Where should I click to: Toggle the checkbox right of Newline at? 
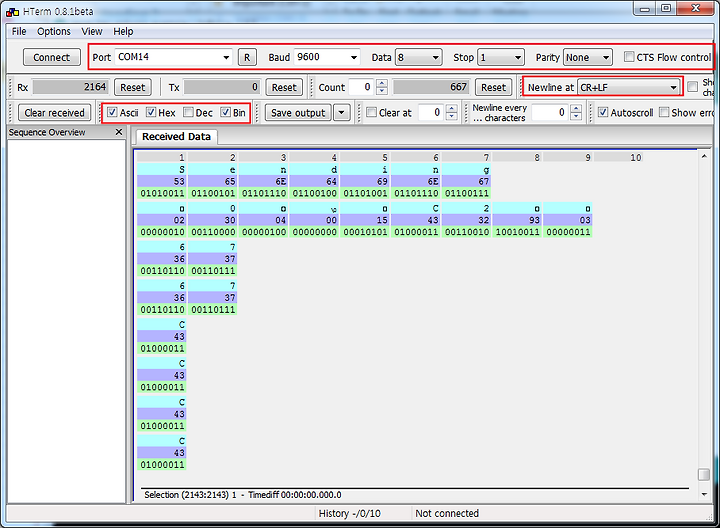[692, 86]
